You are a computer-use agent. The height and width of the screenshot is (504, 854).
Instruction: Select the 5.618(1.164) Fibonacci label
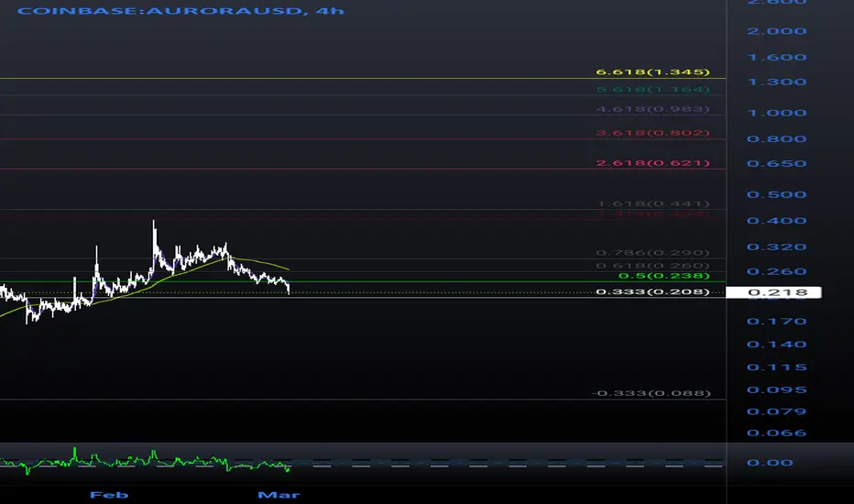pos(652,90)
